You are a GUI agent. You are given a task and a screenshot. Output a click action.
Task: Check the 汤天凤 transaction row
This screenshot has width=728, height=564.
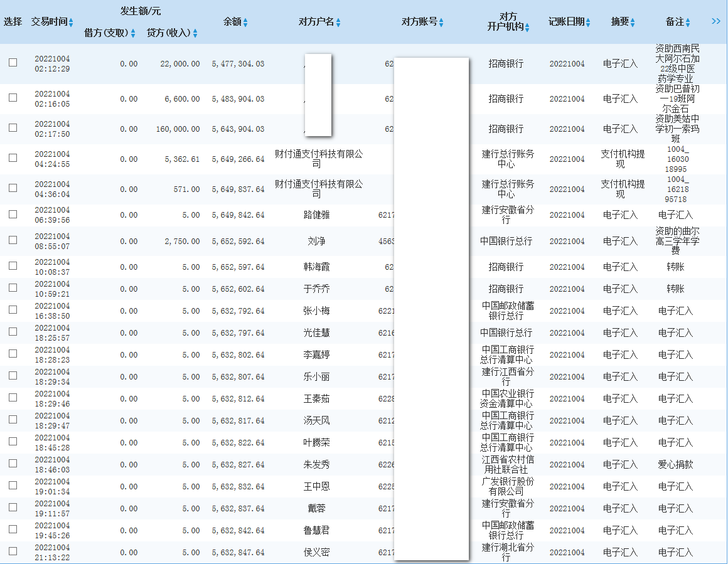13,419
